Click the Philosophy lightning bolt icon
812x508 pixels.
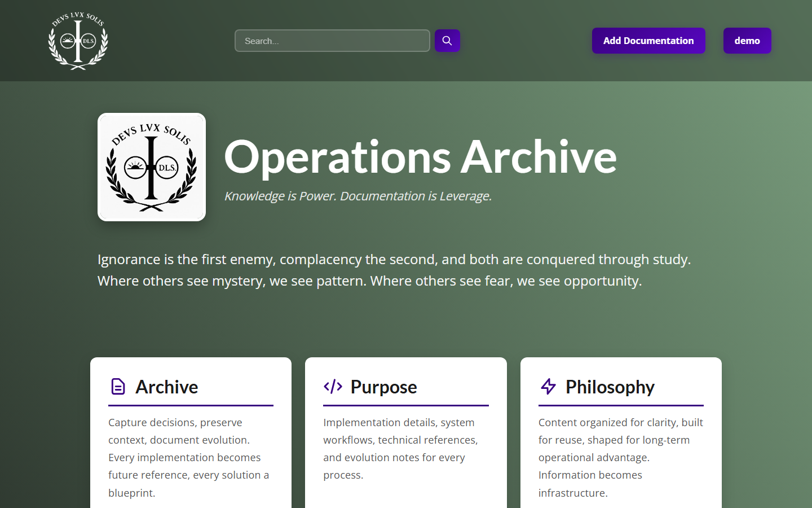click(548, 387)
